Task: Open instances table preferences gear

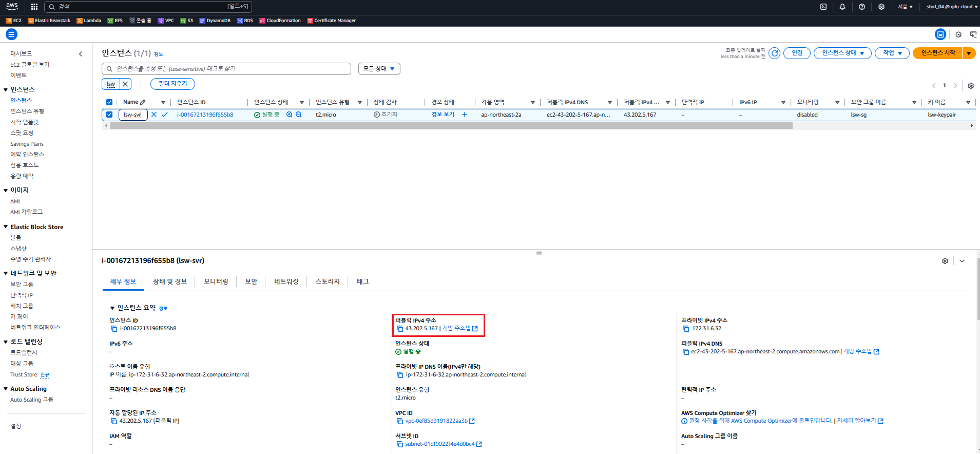Action: point(971,86)
